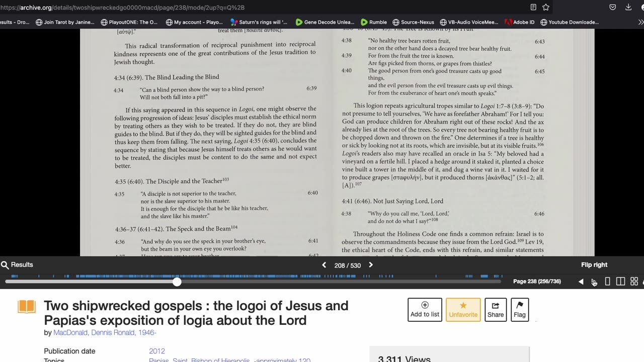Click the page scrubber slider handle
The image size is (644, 362).
(177, 282)
